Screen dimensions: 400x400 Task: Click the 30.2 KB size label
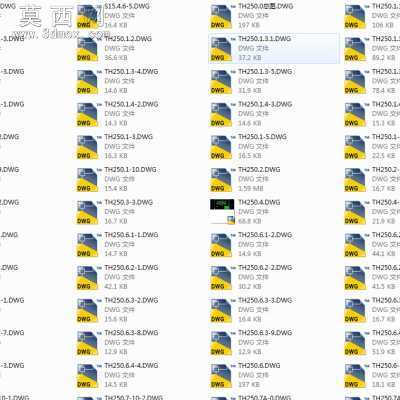pyautogui.click(x=249, y=287)
